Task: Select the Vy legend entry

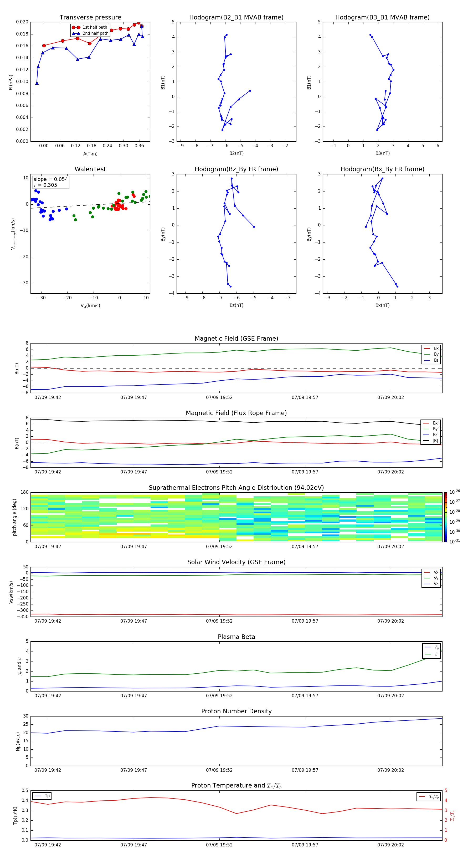Action: pyautogui.click(x=431, y=578)
